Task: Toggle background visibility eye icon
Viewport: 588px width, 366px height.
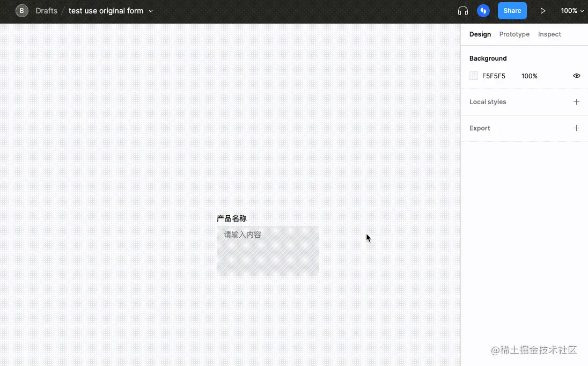Action: point(576,76)
